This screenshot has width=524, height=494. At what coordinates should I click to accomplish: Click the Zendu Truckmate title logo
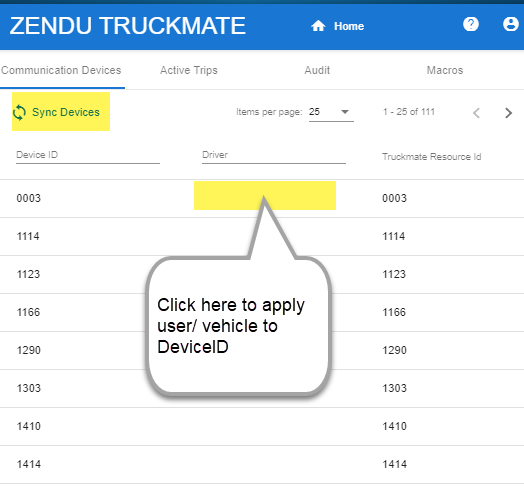pos(128,26)
